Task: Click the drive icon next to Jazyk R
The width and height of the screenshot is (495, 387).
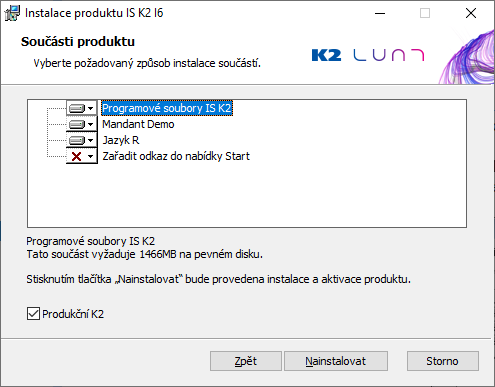Action: (77, 140)
